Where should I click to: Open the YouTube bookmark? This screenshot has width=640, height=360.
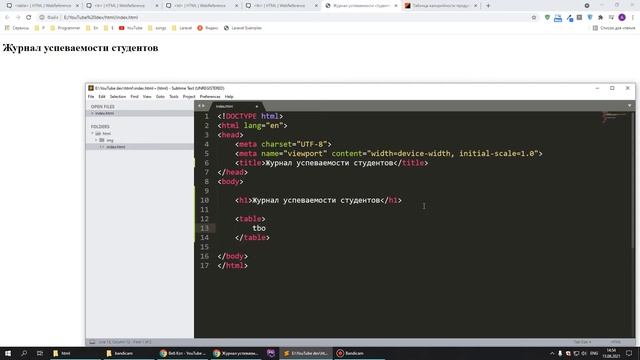tap(131, 28)
